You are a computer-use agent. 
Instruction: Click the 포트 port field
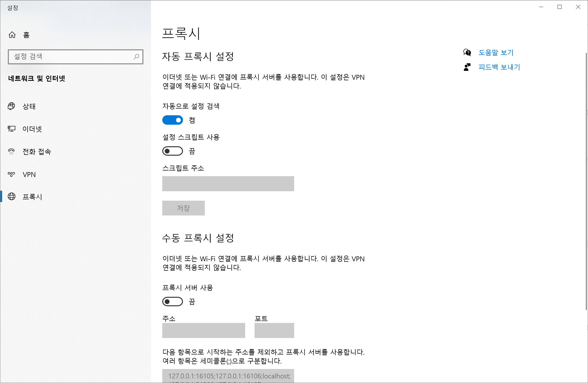(x=274, y=330)
